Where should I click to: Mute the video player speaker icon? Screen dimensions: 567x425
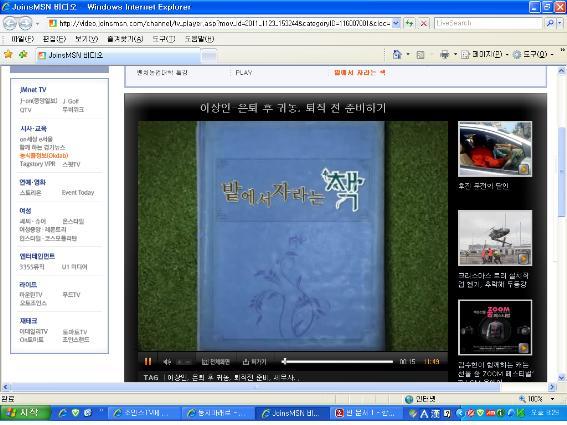click(x=167, y=361)
